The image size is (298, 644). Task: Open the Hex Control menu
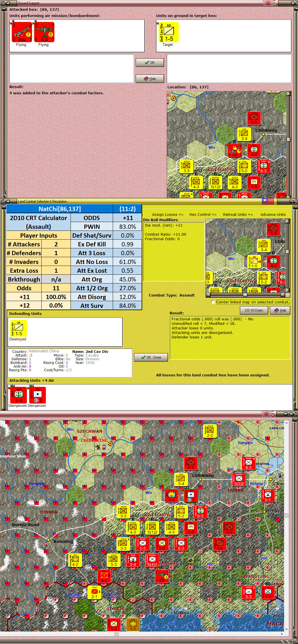click(x=203, y=214)
